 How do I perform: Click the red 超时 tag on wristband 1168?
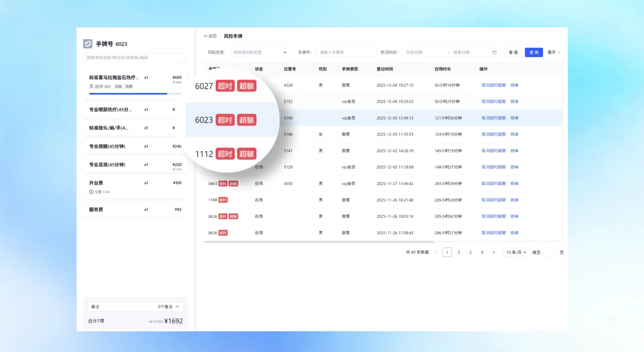click(223, 200)
